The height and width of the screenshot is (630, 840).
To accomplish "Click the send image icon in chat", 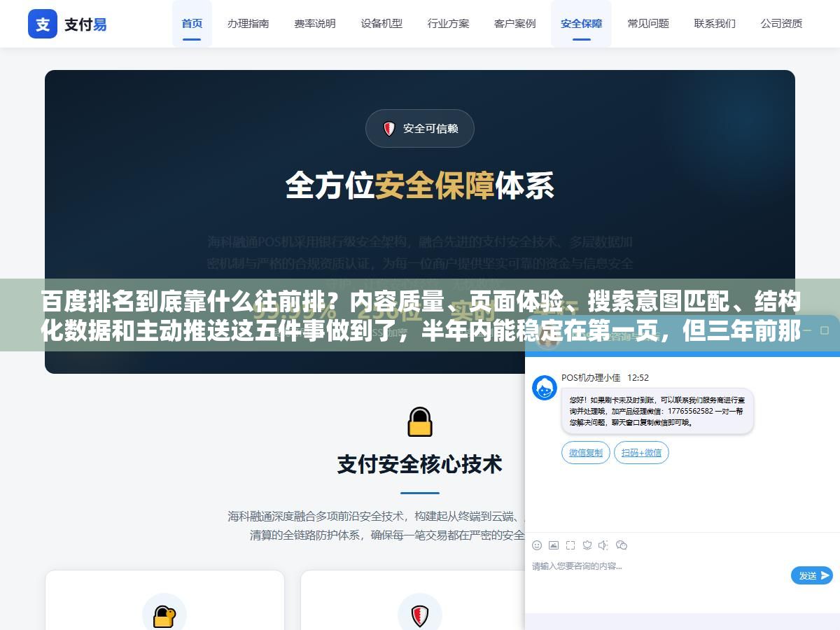I will coord(554,545).
